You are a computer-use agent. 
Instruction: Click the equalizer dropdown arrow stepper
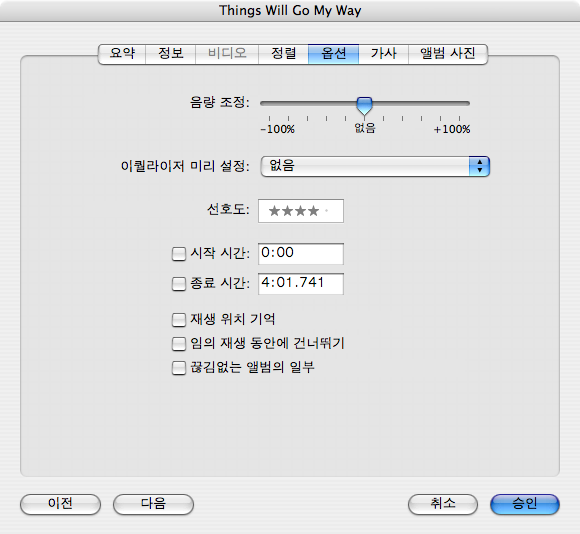click(479, 166)
